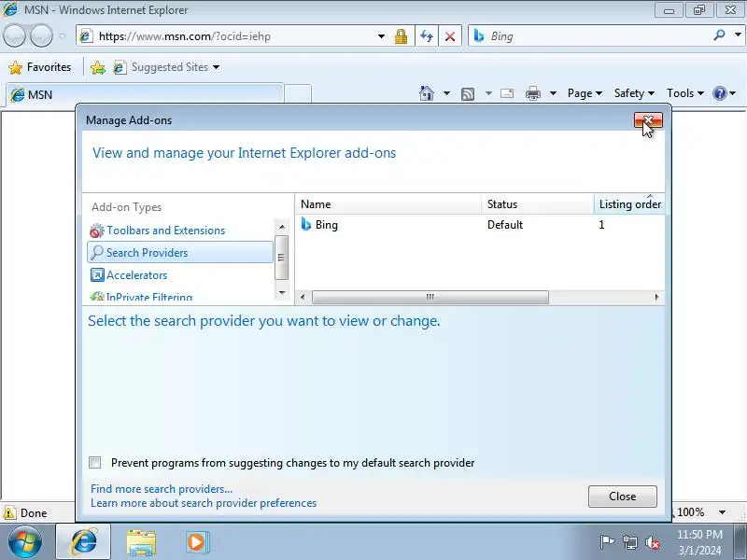Image resolution: width=747 pixels, height=560 pixels.
Task: Click Internet Explorer taskbar icon
Action: (84, 542)
